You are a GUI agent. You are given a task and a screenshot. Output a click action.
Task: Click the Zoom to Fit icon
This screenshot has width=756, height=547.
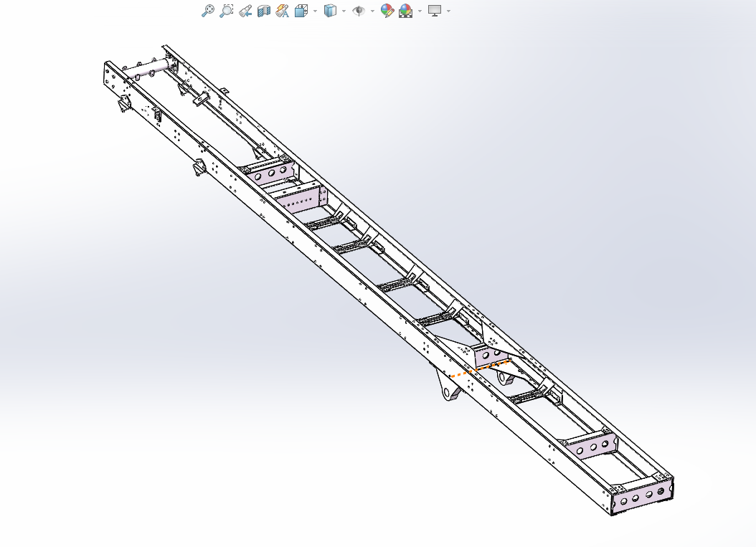click(x=208, y=11)
